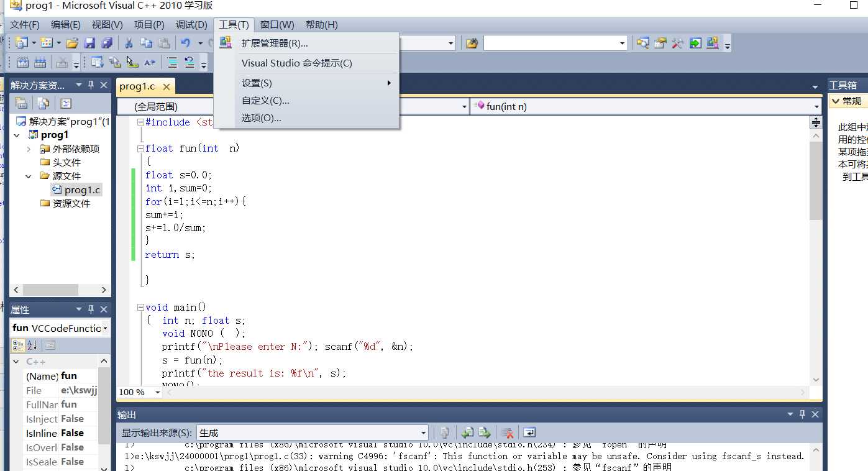The width and height of the screenshot is (868, 471).
Task: Pin the Properties panel
Action: (91, 309)
